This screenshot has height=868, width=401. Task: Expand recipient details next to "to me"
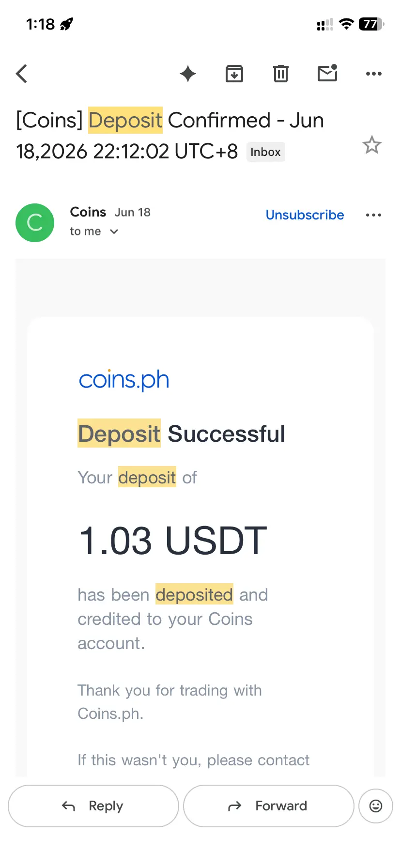[114, 232]
